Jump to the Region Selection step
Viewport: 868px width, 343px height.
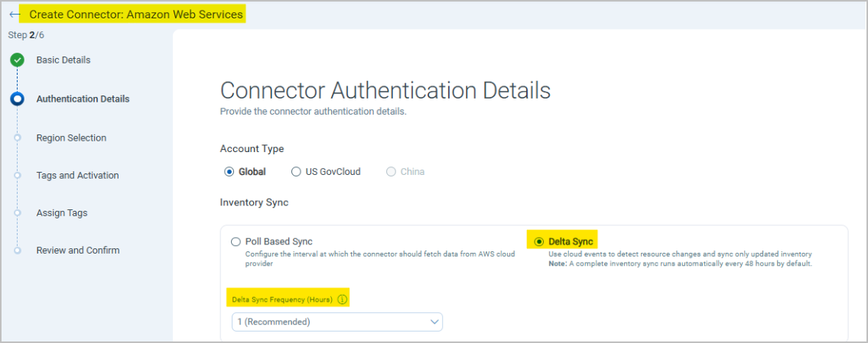click(x=71, y=138)
